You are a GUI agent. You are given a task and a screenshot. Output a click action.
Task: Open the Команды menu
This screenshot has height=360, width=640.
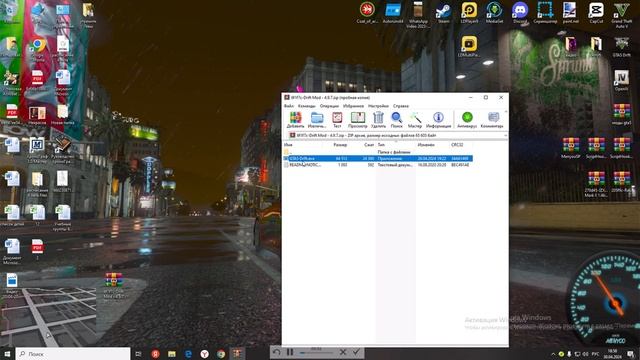[x=307, y=106]
